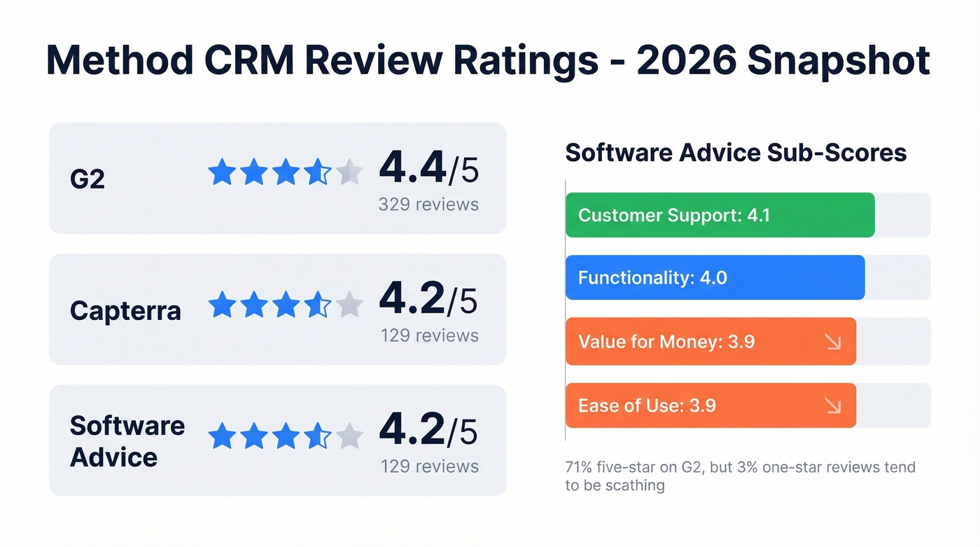Select the Value for Money 3.9 bar
Image resolution: width=980 pixels, height=547 pixels.
tap(710, 341)
